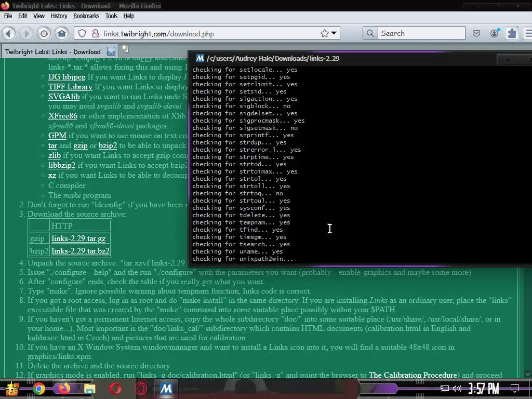The width and height of the screenshot is (532, 399).
Task: Open the volume speaker tray icon
Action: [457, 389]
